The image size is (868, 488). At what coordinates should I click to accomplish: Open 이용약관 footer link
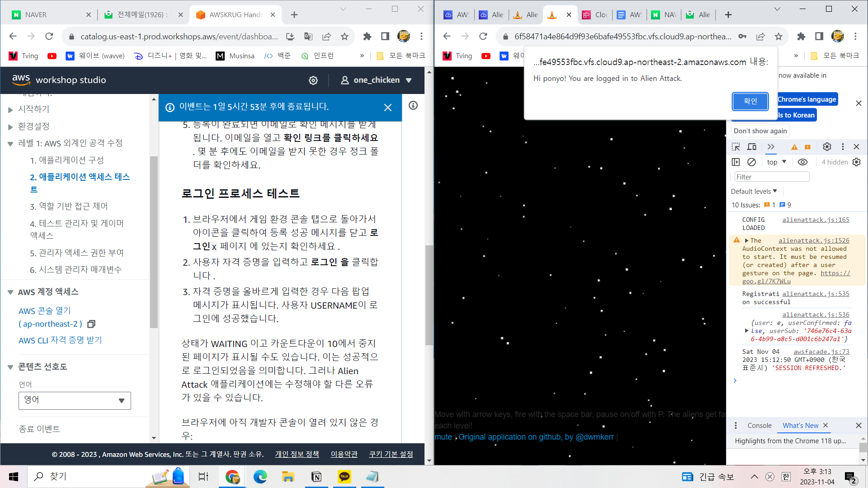(344, 454)
